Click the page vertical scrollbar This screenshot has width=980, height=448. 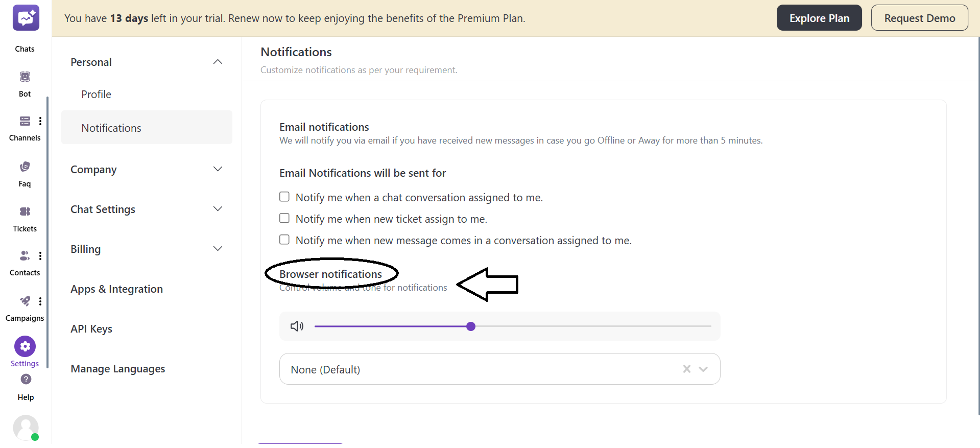pos(978,225)
